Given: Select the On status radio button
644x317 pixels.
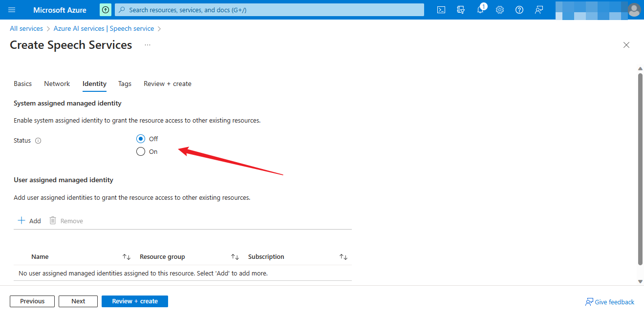Looking at the screenshot, I should (141, 151).
